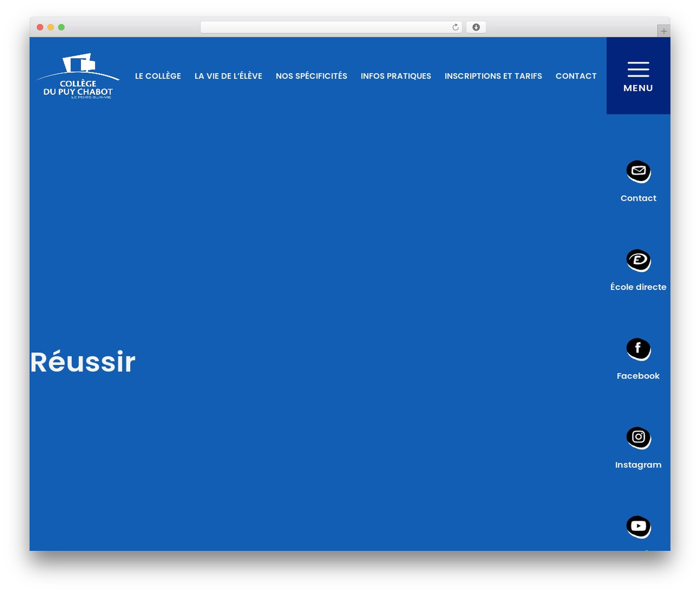Image resolution: width=700 pixels, height=593 pixels.
Task: Open the École directe icon
Action: pos(638,260)
